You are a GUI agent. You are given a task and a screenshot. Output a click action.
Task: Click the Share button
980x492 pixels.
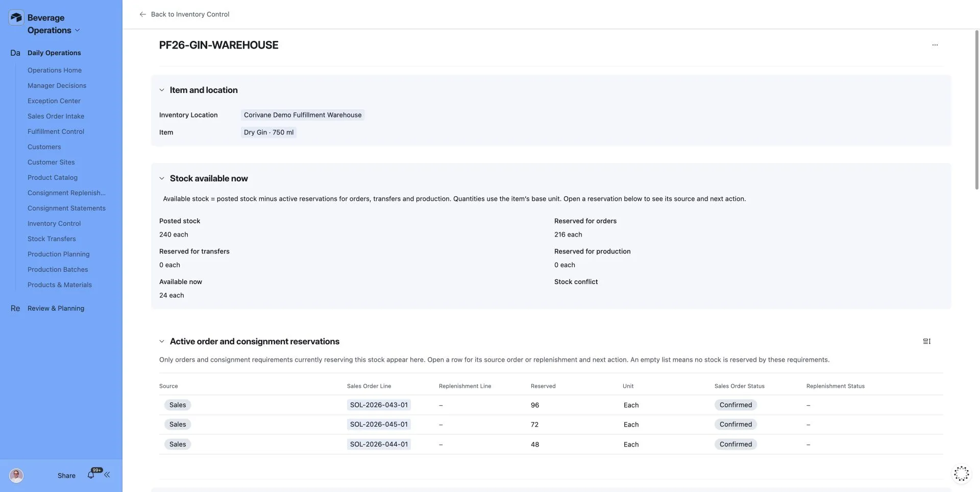click(x=66, y=476)
